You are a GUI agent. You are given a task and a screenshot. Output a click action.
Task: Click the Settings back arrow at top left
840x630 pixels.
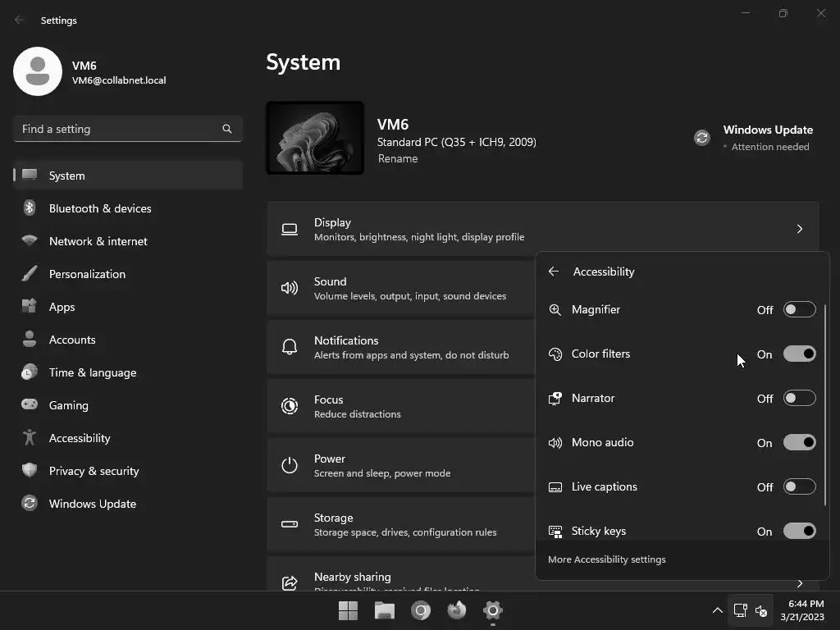(x=19, y=20)
